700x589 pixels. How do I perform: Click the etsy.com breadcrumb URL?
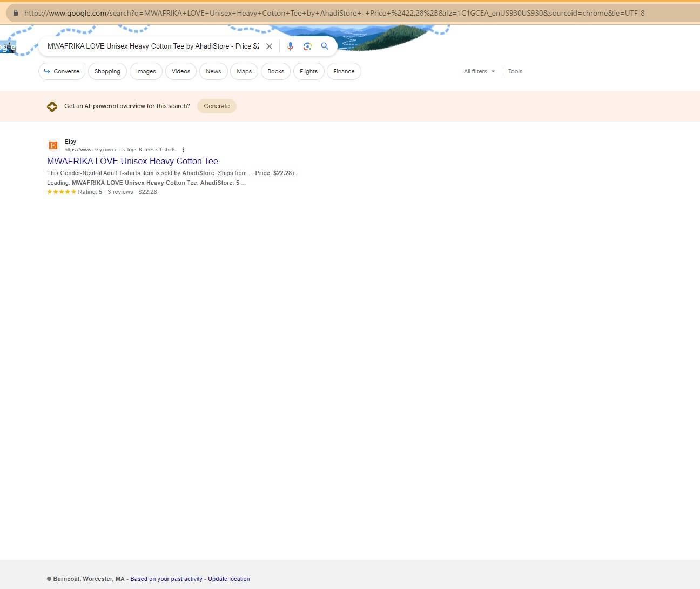coord(120,150)
